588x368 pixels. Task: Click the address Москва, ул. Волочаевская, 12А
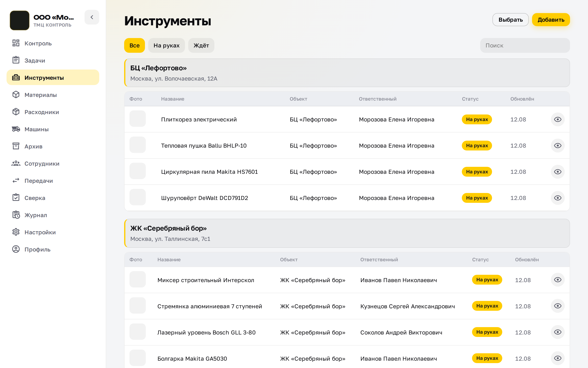pos(174,79)
